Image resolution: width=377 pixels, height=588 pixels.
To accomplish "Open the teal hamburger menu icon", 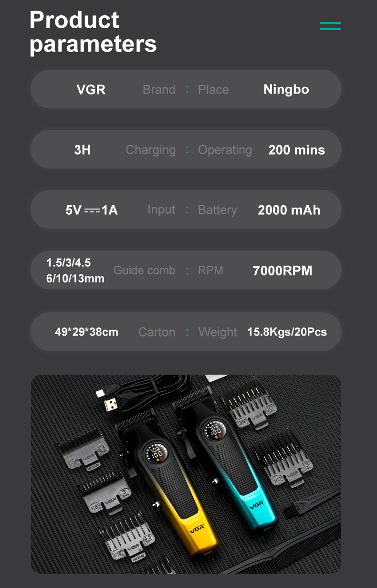I will (x=331, y=26).
